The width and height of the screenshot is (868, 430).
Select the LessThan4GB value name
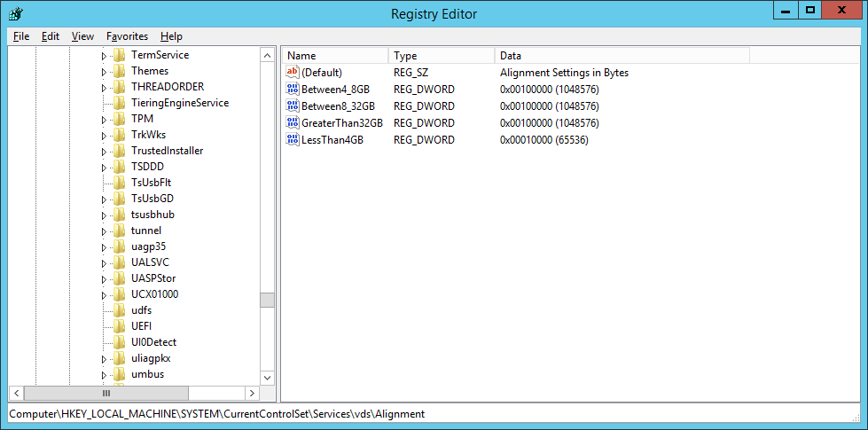point(332,140)
